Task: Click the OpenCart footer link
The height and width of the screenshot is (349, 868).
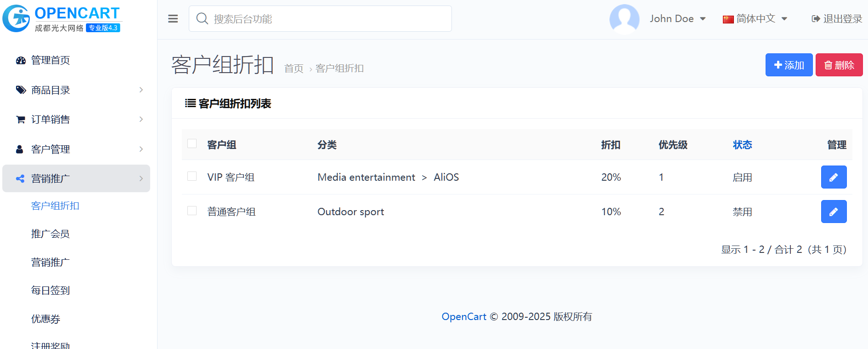Action: coord(463,317)
